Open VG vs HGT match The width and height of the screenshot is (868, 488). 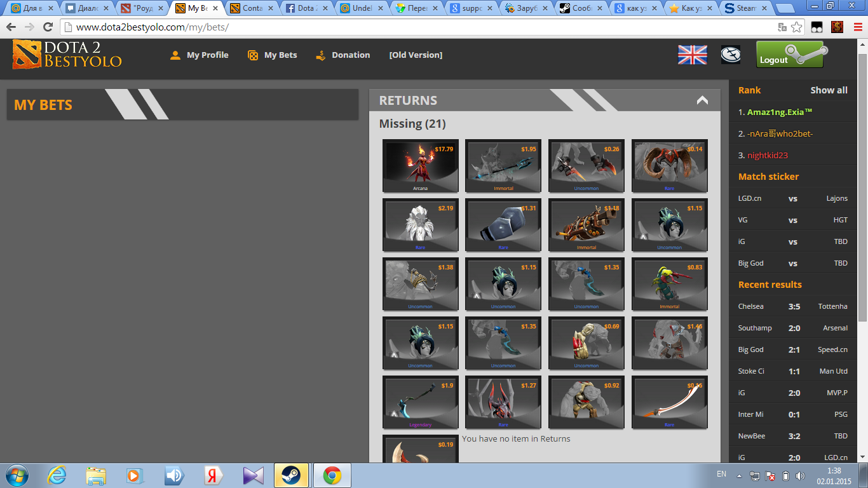tap(793, 220)
